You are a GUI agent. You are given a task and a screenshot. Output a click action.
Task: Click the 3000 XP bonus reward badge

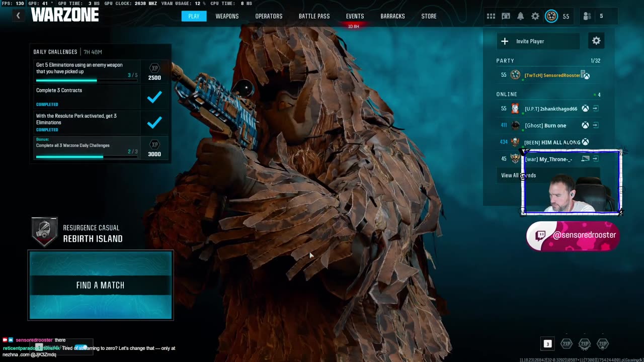coord(154,148)
